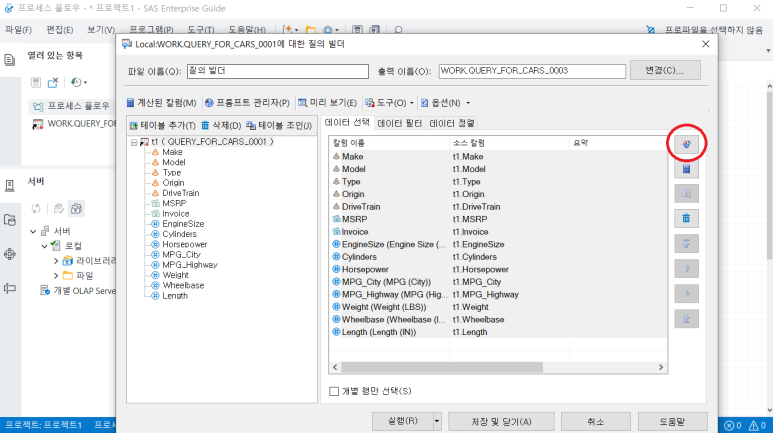Toggle 개별 행만 선택(S) checkbox
Viewport: 773px width, 433px height.
[x=334, y=391]
